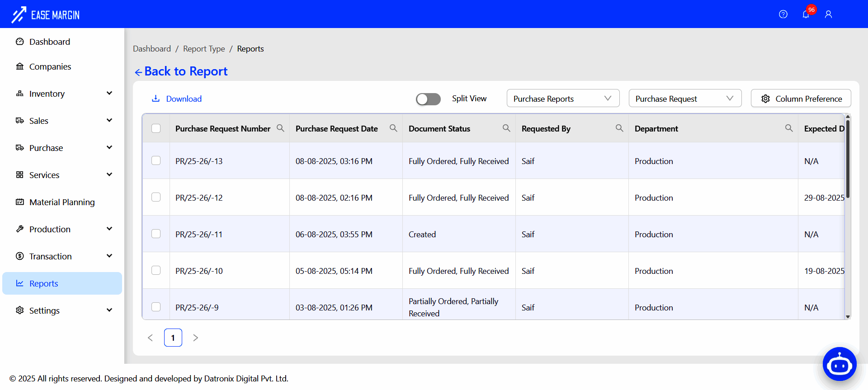Enable the Split View toggle

(428, 99)
